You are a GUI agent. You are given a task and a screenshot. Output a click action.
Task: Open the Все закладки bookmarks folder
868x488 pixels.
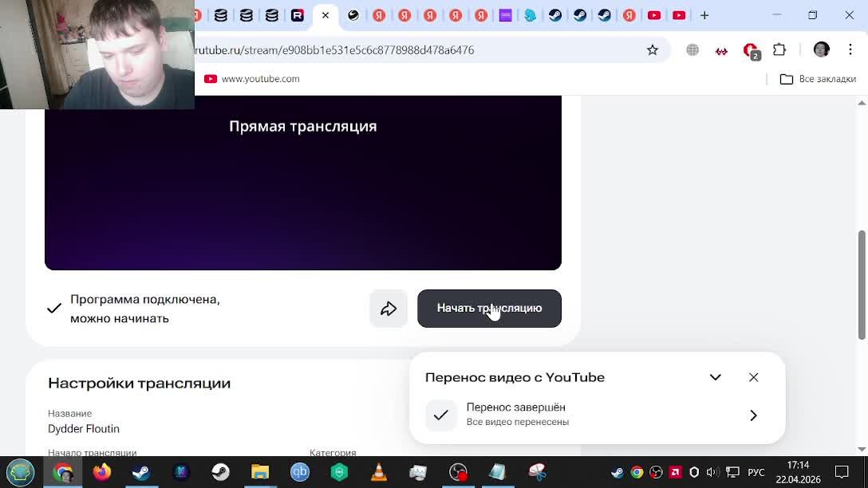tap(818, 79)
